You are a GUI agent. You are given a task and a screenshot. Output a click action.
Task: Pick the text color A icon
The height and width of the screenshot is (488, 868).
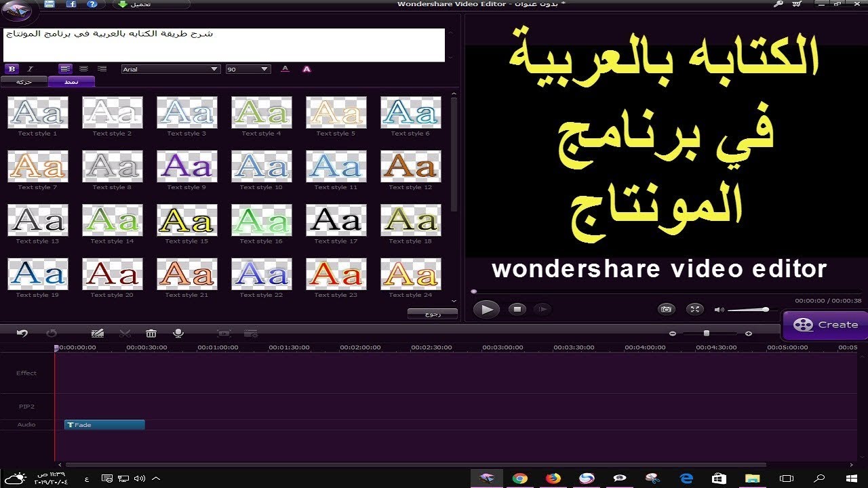[x=285, y=69]
